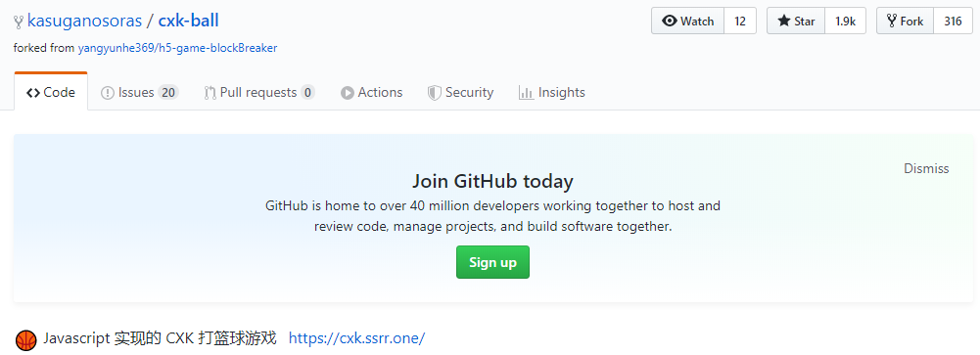Image resolution: width=980 pixels, height=355 pixels.
Task: Open the Code tab
Action: pyautogui.click(x=51, y=92)
